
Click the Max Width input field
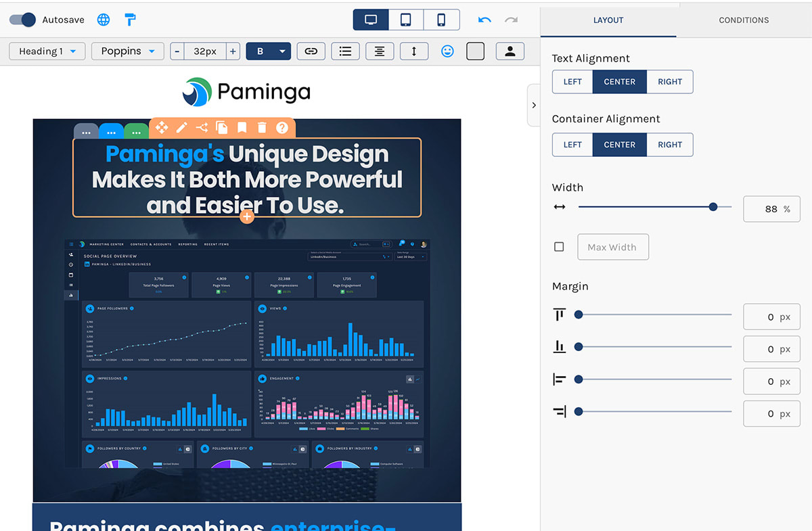click(x=613, y=247)
